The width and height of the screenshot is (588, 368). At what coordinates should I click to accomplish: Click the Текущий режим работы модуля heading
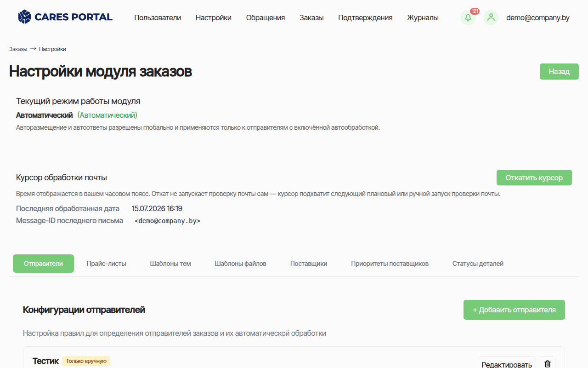(78, 101)
